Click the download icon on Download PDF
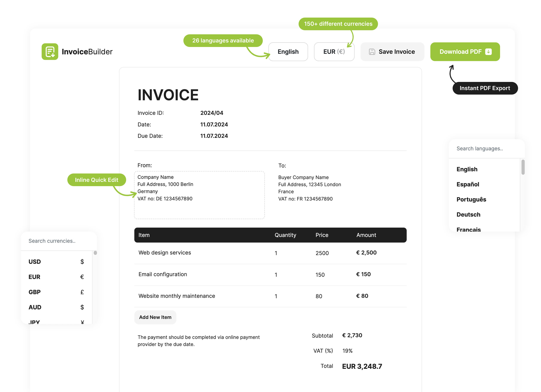 [488, 51]
